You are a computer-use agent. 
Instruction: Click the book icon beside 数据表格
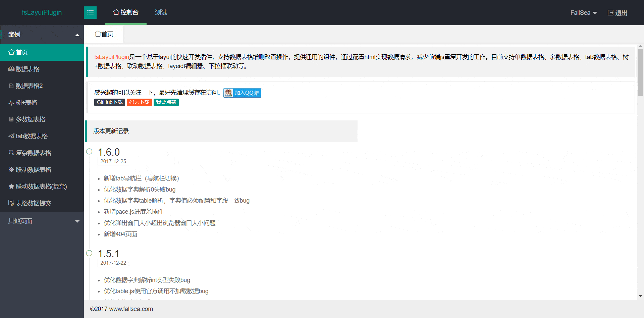tap(11, 69)
